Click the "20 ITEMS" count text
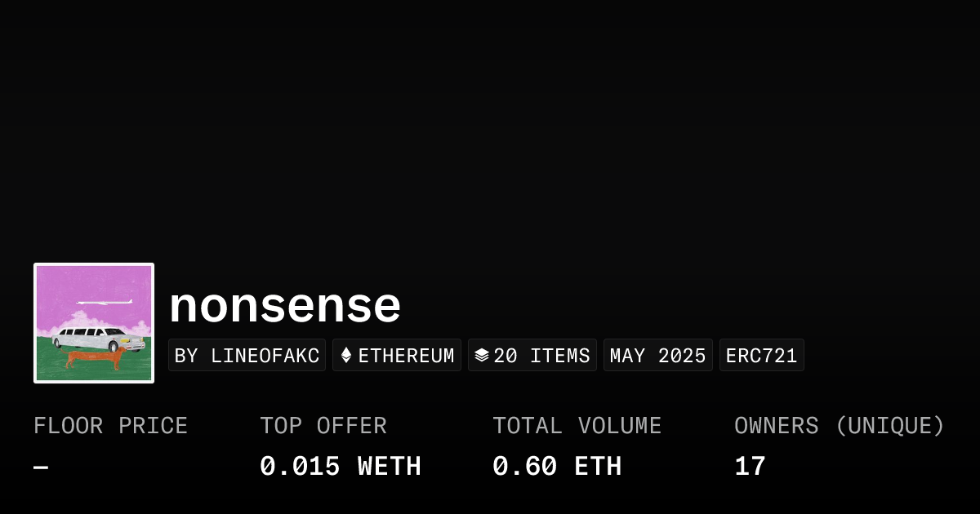Image resolution: width=980 pixels, height=514 pixels. tap(541, 356)
